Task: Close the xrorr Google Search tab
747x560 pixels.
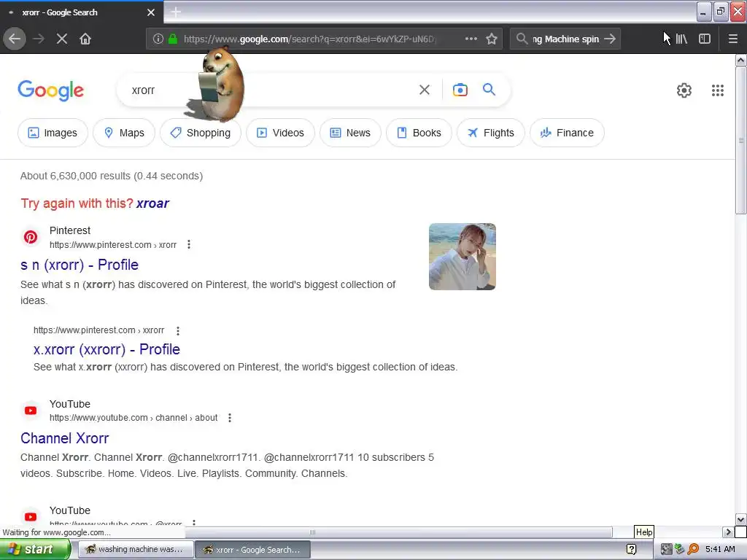Action: 150,12
